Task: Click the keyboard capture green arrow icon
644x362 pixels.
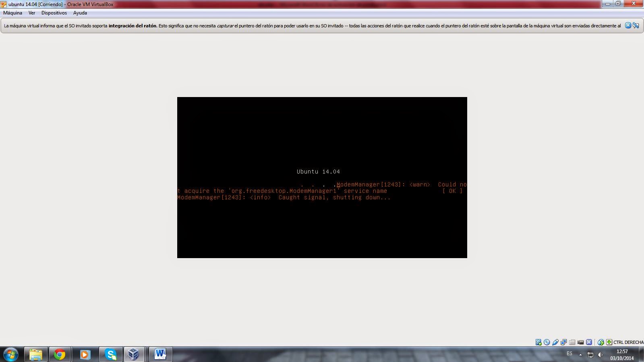Action: (609, 342)
